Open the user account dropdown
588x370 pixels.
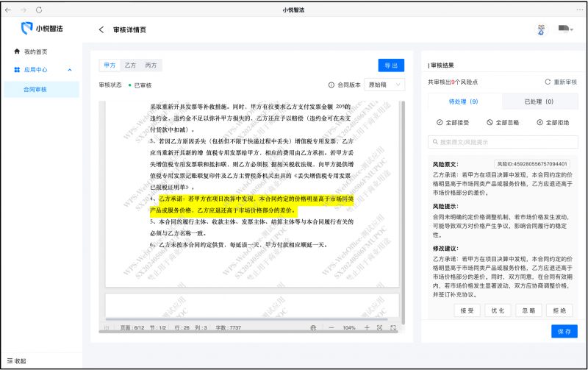[565, 29]
